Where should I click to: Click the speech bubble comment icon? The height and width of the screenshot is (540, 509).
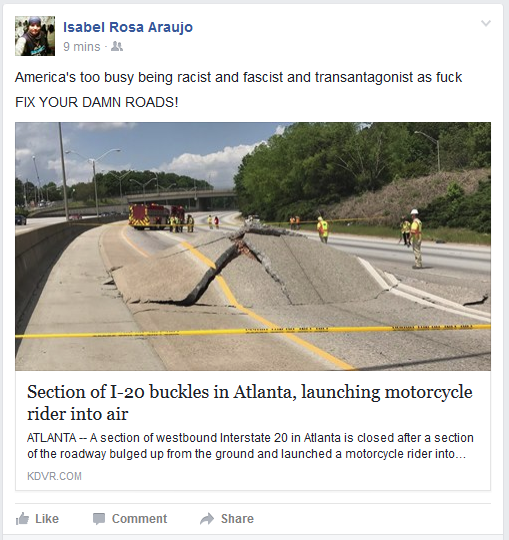coord(99,519)
